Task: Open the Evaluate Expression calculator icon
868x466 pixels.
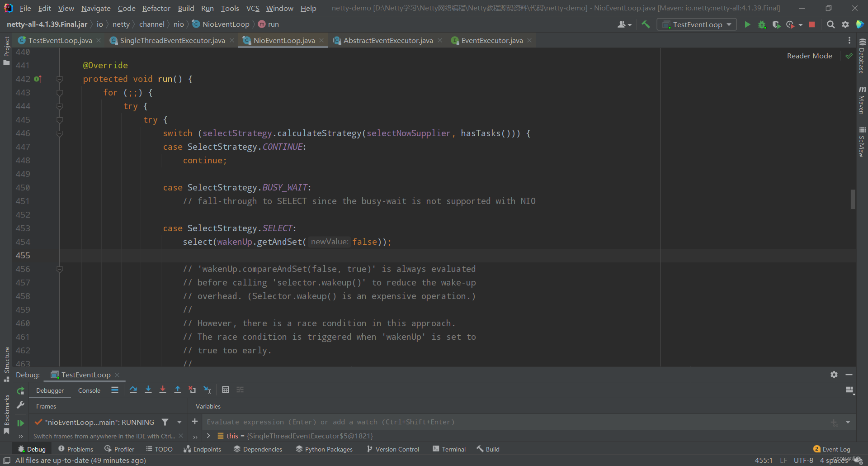Action: pyautogui.click(x=226, y=390)
